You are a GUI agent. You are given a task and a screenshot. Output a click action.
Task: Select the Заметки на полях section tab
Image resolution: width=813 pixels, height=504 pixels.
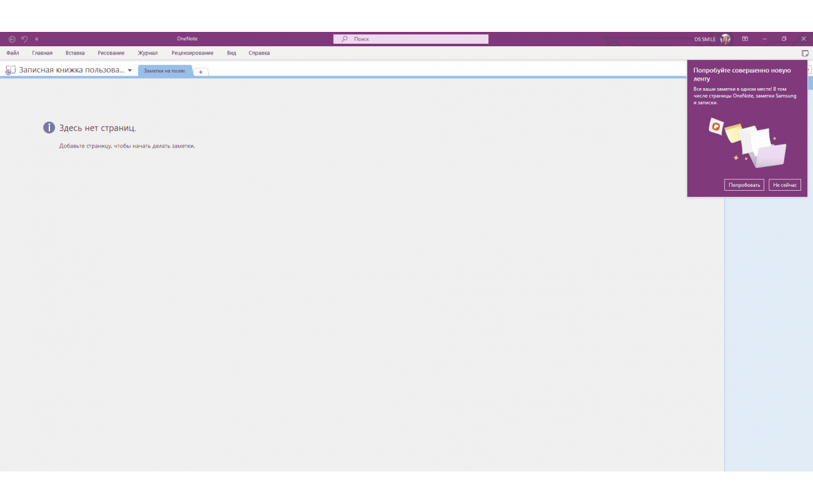point(164,71)
